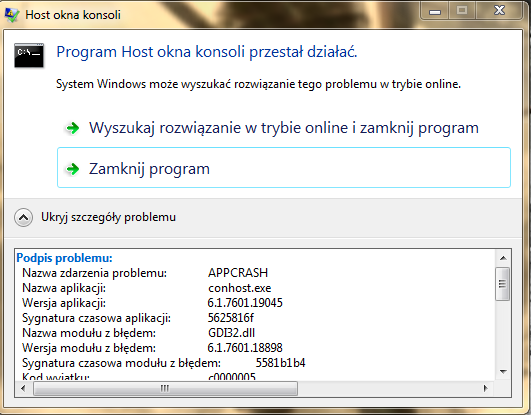Close the dialog using the X button

[x=500, y=11]
